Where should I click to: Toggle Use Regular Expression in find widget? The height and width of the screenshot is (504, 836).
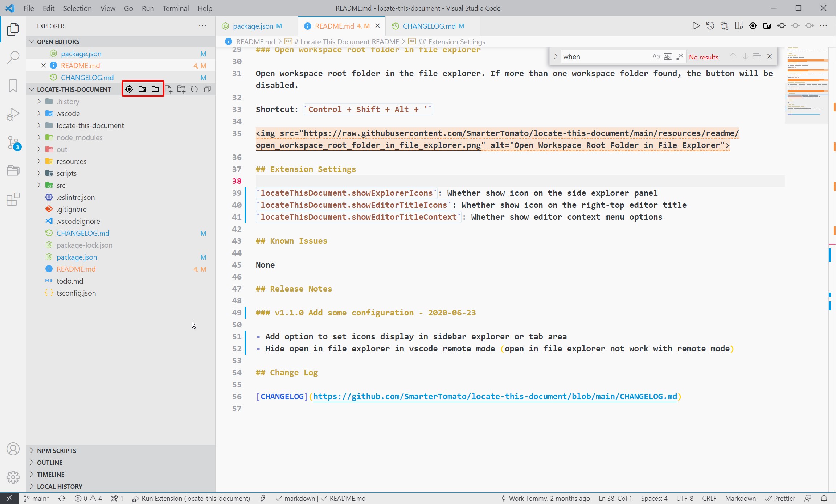pos(680,57)
